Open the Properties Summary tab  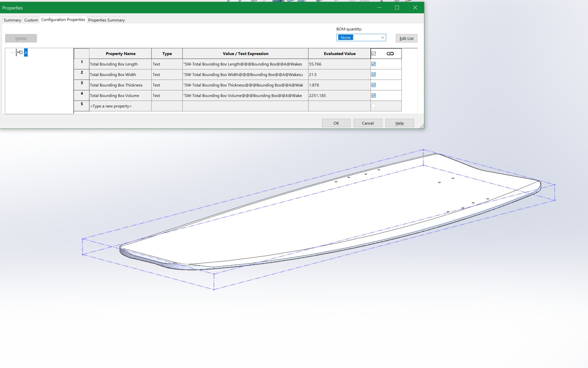click(x=106, y=20)
